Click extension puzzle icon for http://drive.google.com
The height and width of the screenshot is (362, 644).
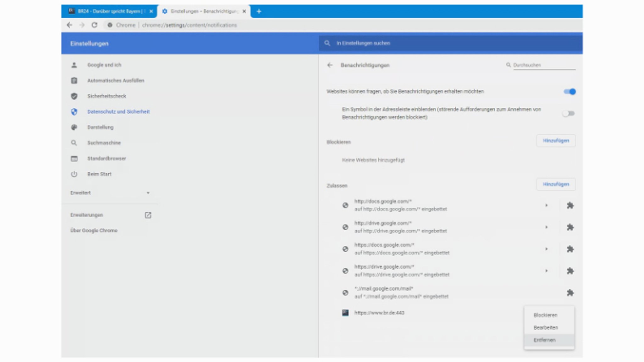(570, 227)
